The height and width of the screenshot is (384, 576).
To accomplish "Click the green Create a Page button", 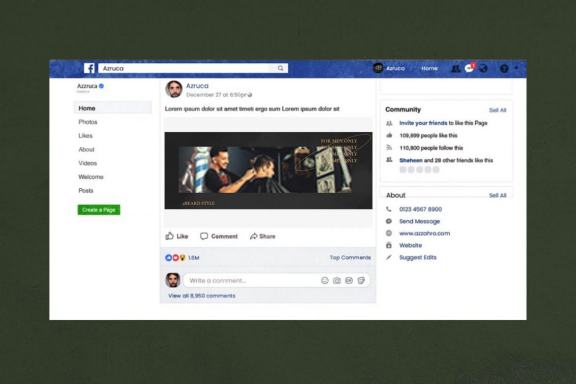I will coord(99,210).
